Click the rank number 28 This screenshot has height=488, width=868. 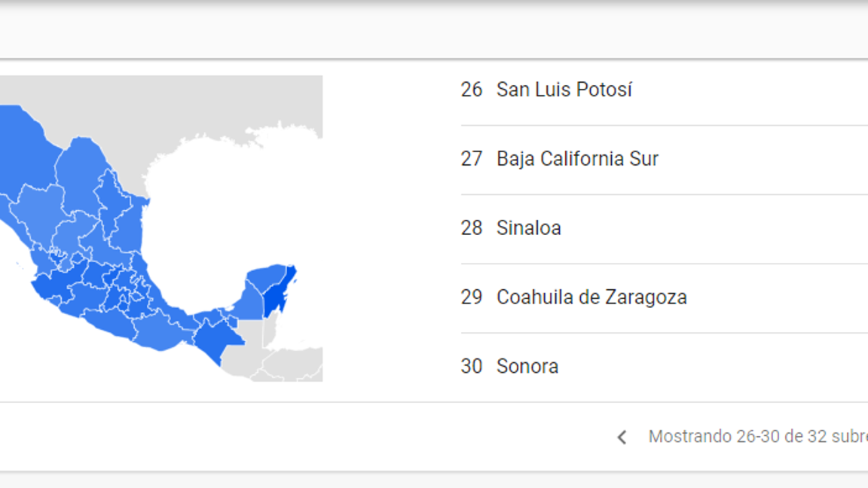(x=472, y=228)
